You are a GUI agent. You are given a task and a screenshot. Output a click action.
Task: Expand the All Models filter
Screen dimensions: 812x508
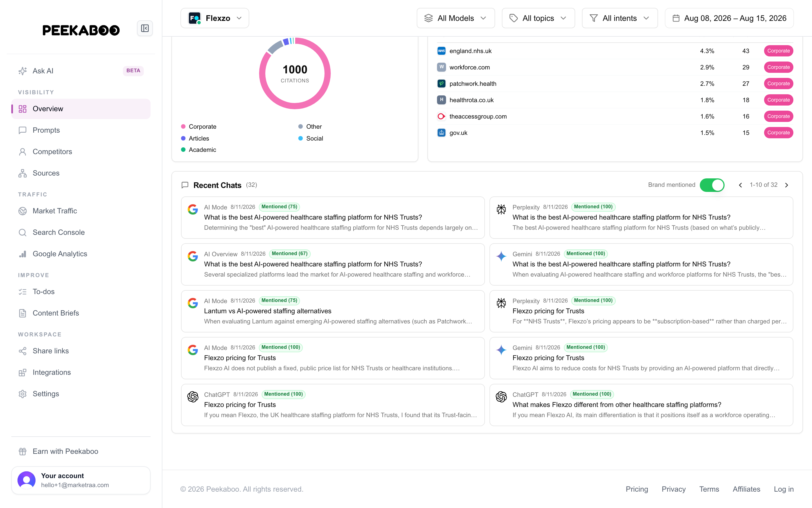[455, 18]
